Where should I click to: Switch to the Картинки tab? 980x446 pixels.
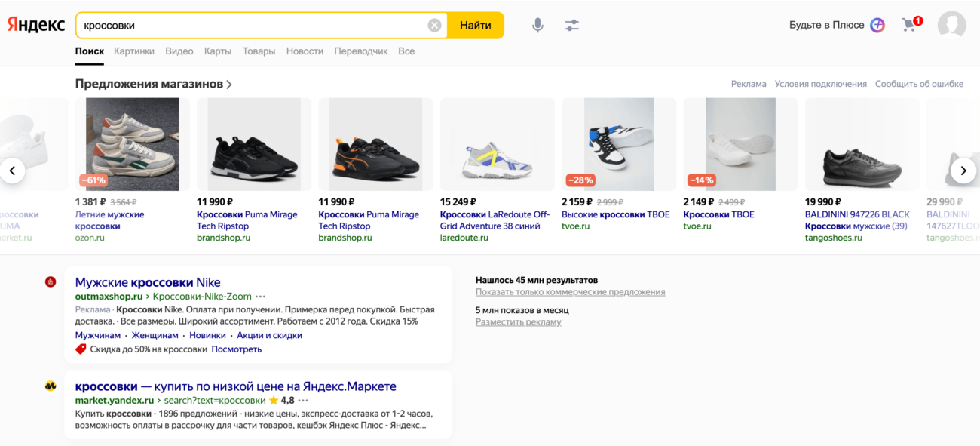[x=134, y=51]
